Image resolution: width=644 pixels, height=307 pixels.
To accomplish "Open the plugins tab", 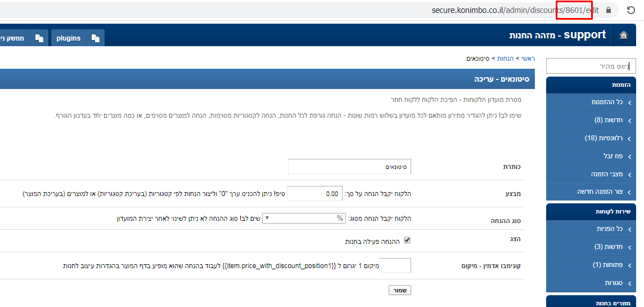I will click(68, 38).
